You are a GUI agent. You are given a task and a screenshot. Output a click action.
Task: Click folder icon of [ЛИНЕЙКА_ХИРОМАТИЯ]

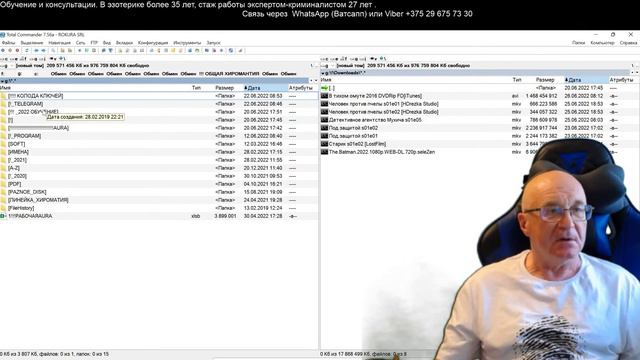(4, 200)
